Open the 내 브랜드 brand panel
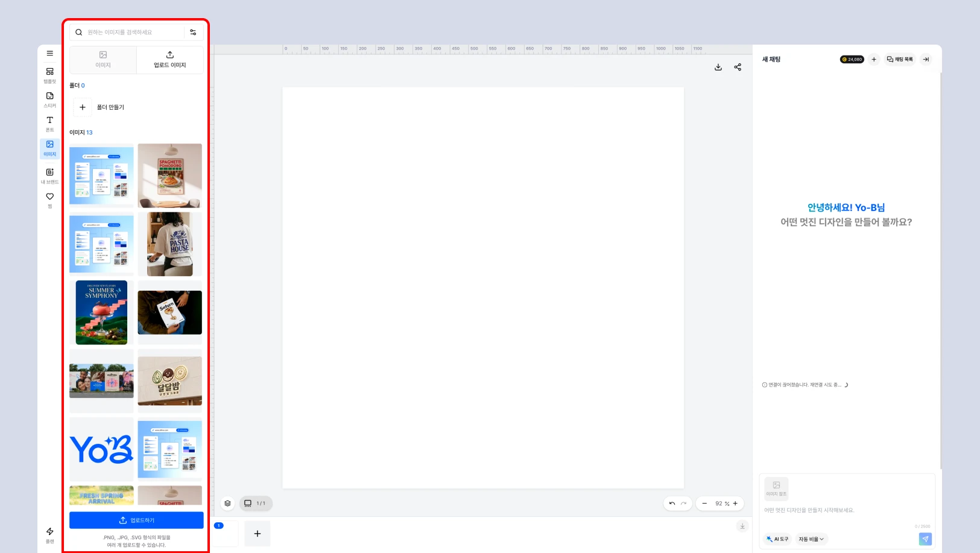Image resolution: width=980 pixels, height=553 pixels. coord(50,176)
